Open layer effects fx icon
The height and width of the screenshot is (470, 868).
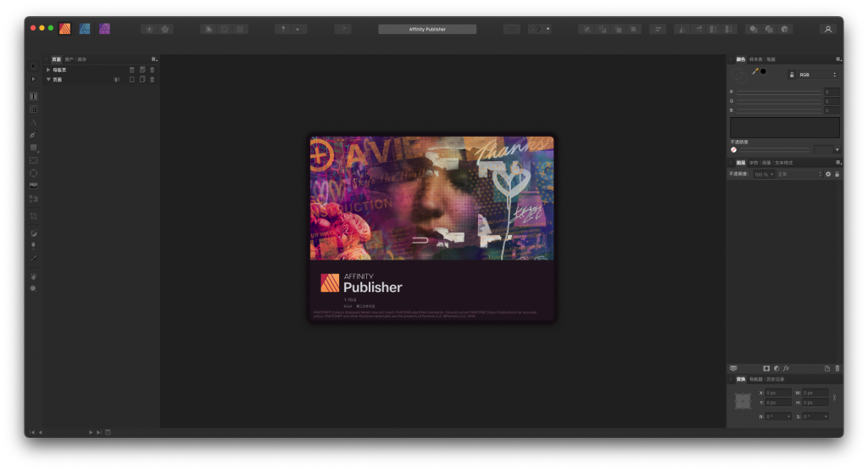[786, 368]
